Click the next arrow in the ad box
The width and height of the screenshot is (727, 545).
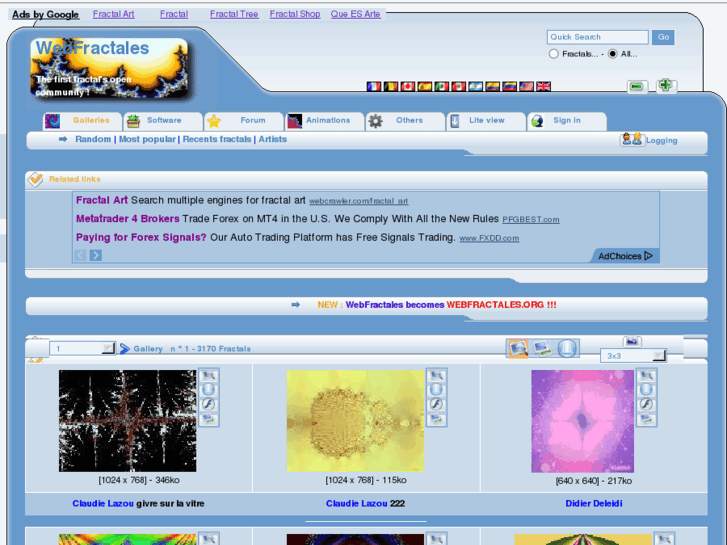tap(96, 255)
